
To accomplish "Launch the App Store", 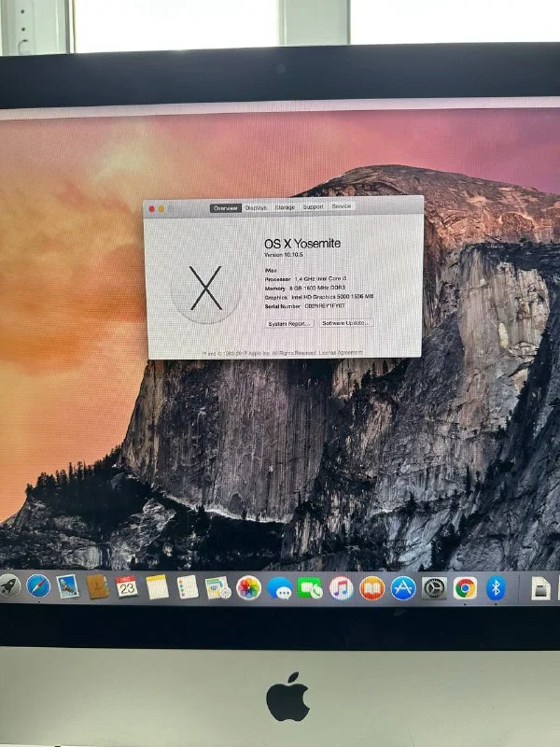I will point(403,588).
